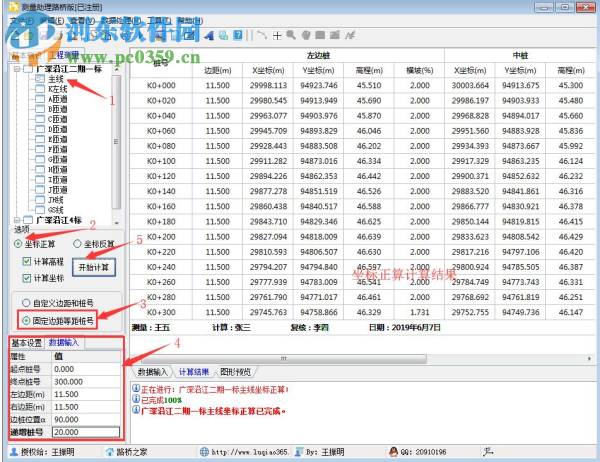Open the 计算结果 bottom tab

[x=194, y=372]
